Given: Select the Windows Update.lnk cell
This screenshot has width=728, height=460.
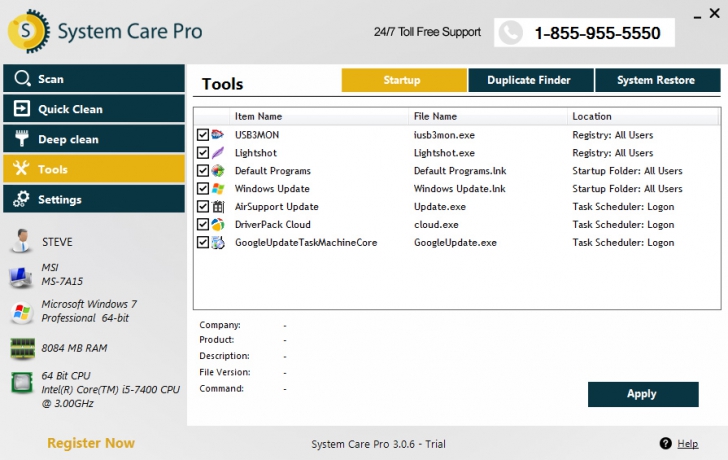Looking at the screenshot, I should (460, 189).
